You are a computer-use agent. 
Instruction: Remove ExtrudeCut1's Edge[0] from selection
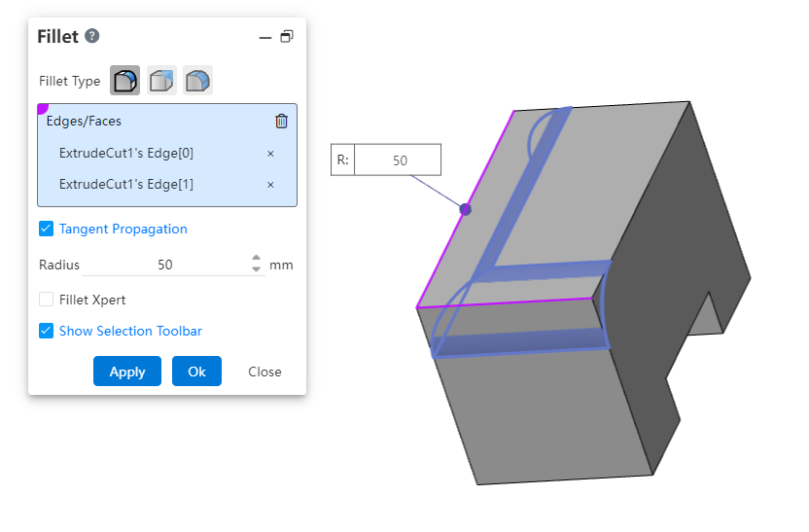pos(270,154)
